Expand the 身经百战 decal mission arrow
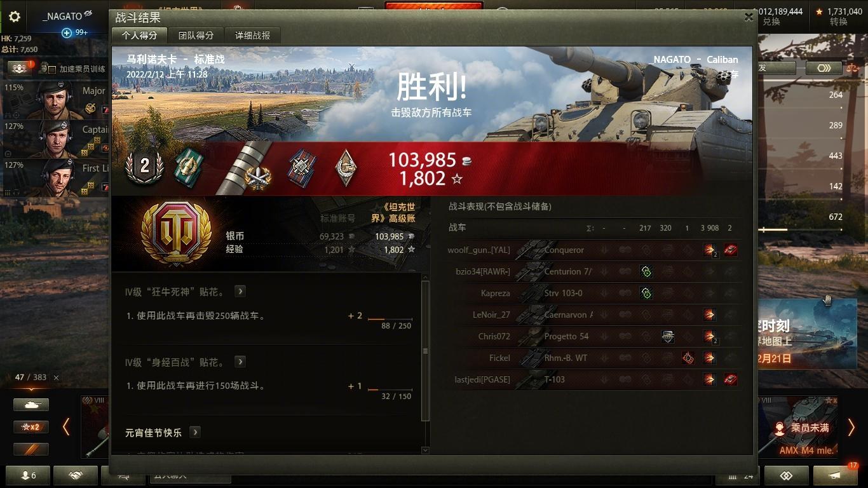This screenshot has height=488, width=868. pyautogui.click(x=240, y=362)
